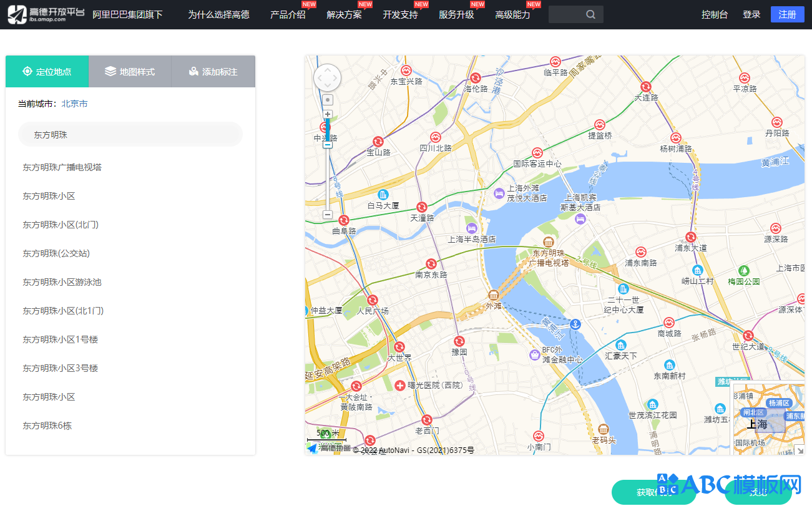Click the 梅园公园 park icon
Image resolution: width=812 pixels, height=511 pixels.
click(743, 271)
